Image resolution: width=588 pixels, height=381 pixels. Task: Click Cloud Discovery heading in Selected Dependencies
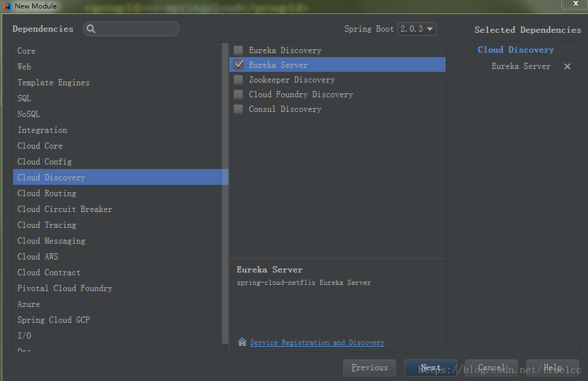[516, 50]
